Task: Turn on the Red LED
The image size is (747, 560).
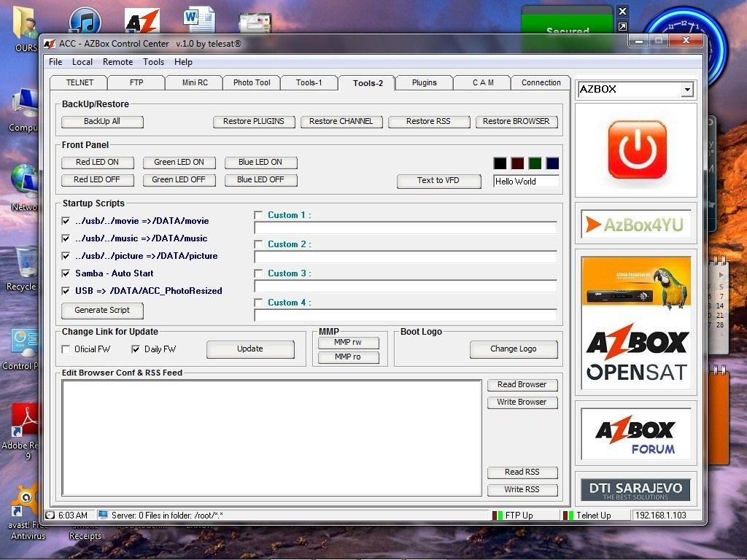Action: point(97,163)
